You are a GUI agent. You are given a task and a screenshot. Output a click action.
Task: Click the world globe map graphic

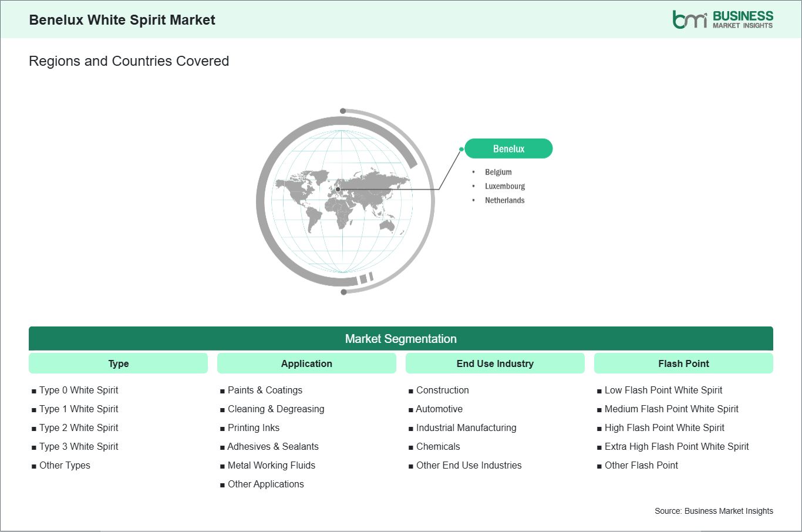345,201
